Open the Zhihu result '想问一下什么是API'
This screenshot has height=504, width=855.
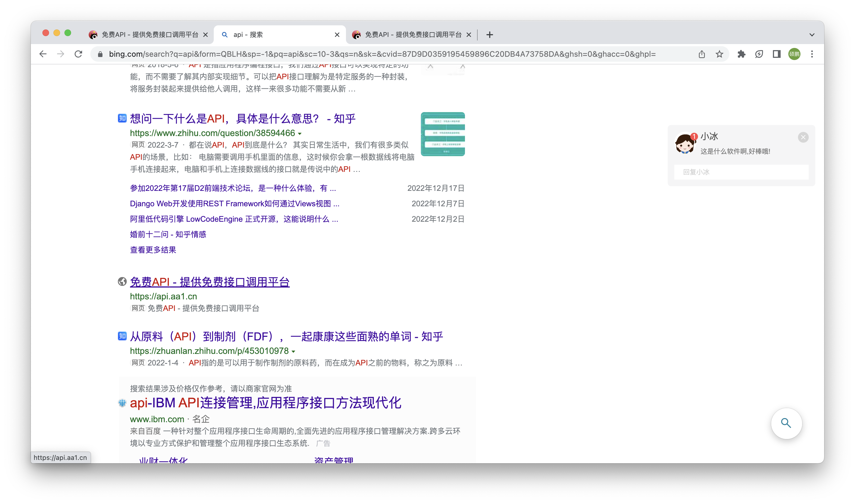tap(243, 118)
